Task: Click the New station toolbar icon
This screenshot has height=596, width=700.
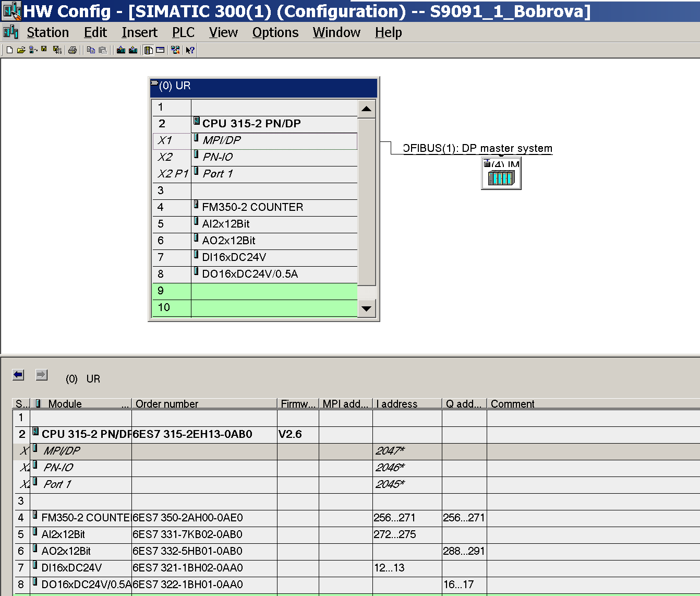Action: pyautogui.click(x=9, y=50)
